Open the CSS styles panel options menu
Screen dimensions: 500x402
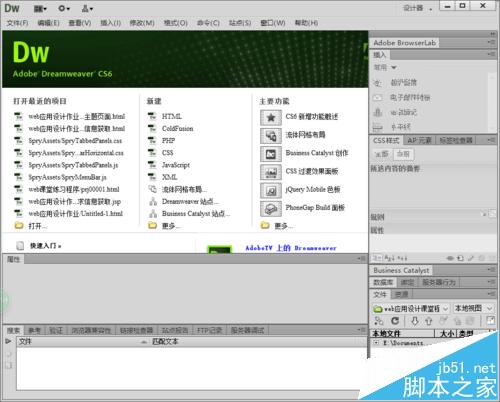tap(491, 140)
